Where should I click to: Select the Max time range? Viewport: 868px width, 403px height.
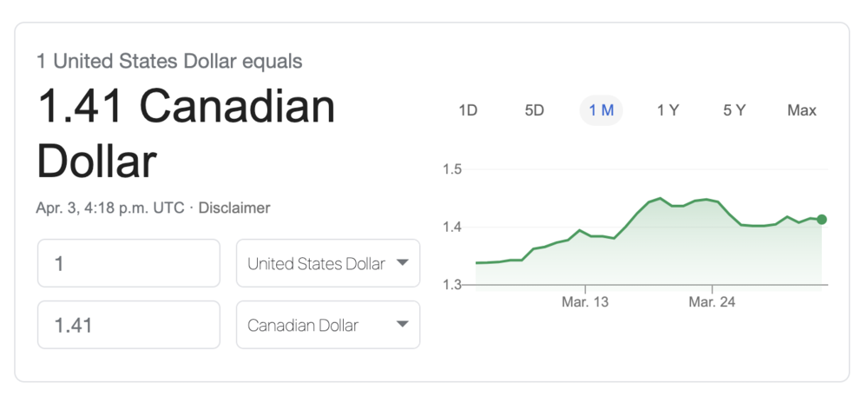pyautogui.click(x=801, y=110)
